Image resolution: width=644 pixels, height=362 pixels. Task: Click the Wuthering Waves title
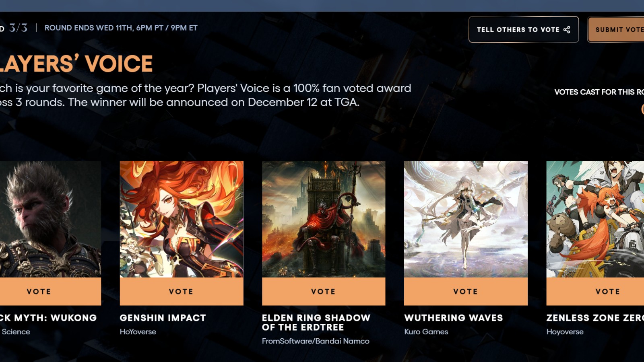pyautogui.click(x=454, y=318)
